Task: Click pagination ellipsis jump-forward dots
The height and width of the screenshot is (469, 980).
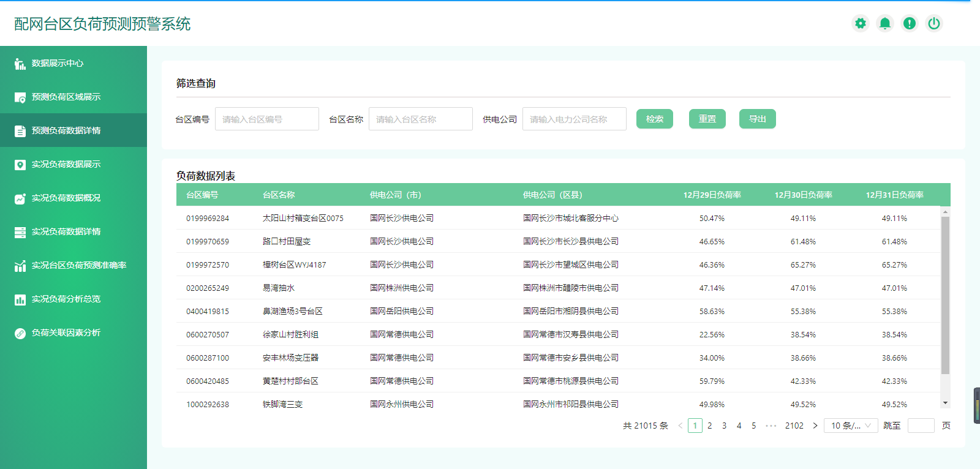Action: tap(771, 426)
